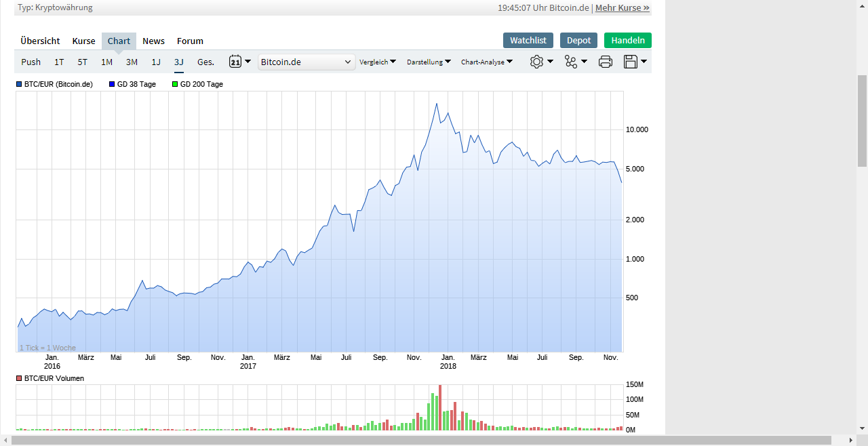Select the 3M time range

(x=132, y=62)
